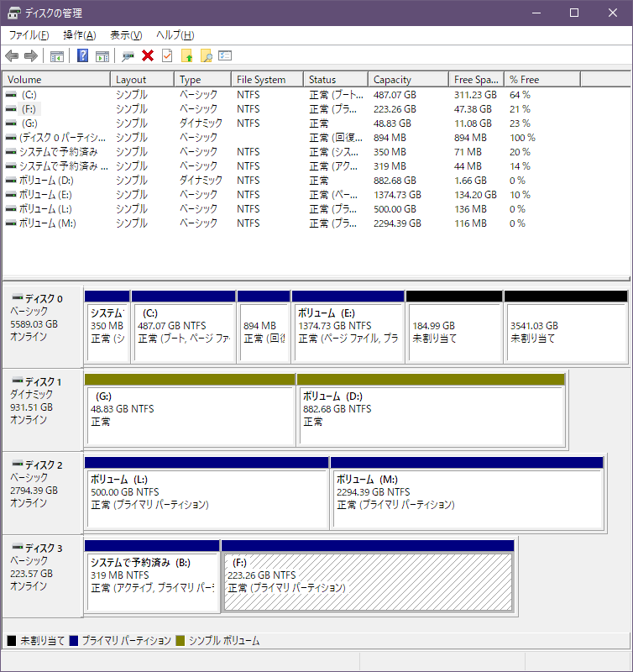The image size is (633, 672).
Task: Sort by the Capacity column header
Action: [x=409, y=80]
